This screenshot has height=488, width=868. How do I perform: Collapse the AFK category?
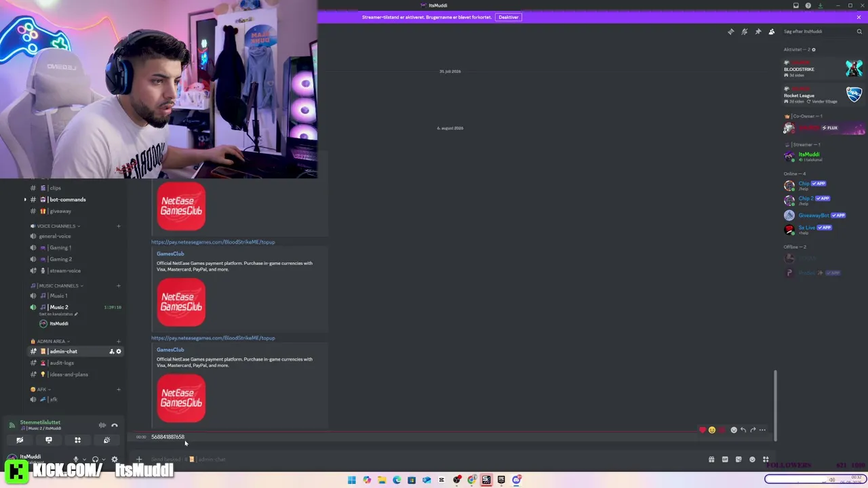[x=41, y=390]
